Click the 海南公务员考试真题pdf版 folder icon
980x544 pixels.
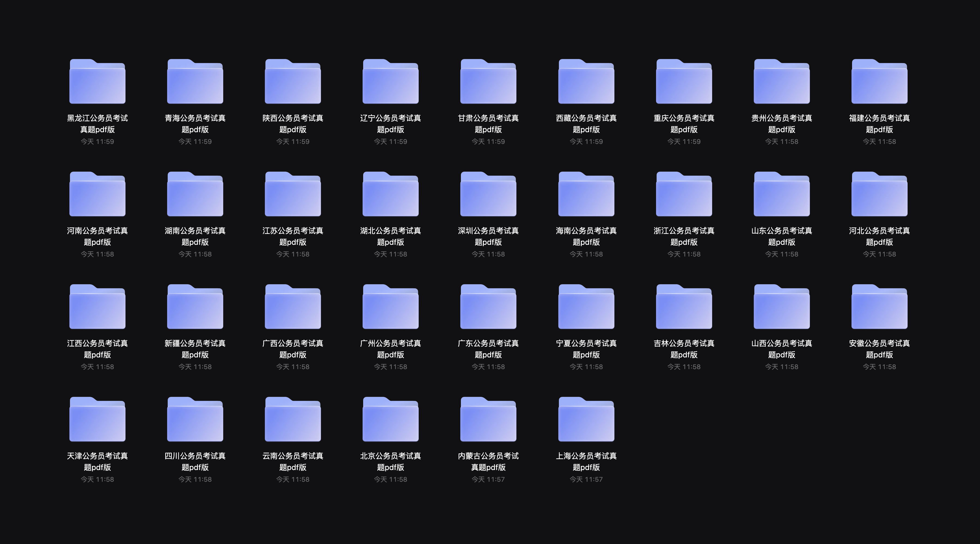(586, 194)
